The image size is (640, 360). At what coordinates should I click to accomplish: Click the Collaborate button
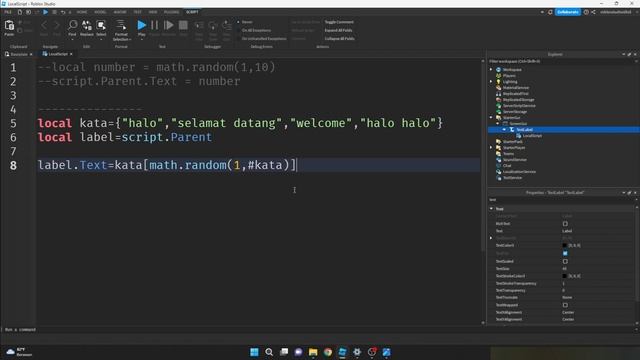(567, 12)
